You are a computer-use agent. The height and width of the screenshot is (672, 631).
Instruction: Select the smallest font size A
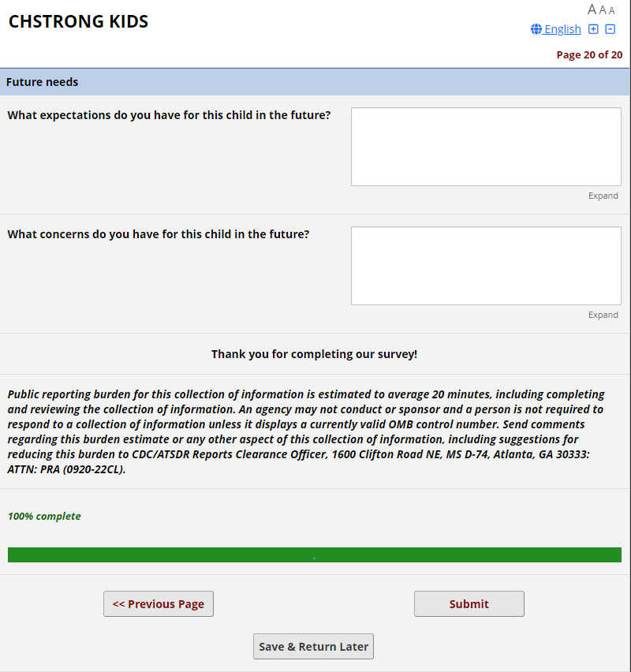coord(612,11)
